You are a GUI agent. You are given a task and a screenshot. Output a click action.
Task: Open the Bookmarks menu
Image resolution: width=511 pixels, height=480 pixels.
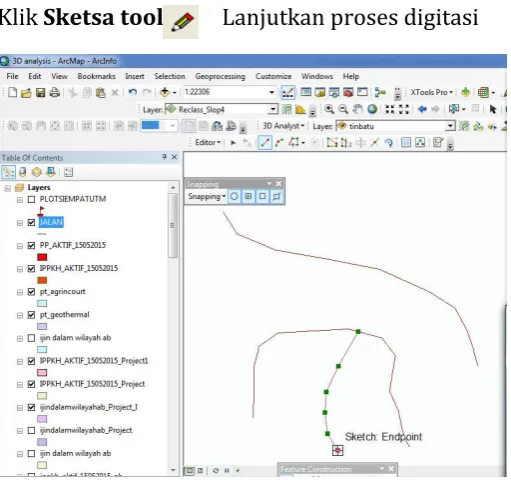pyautogui.click(x=96, y=76)
